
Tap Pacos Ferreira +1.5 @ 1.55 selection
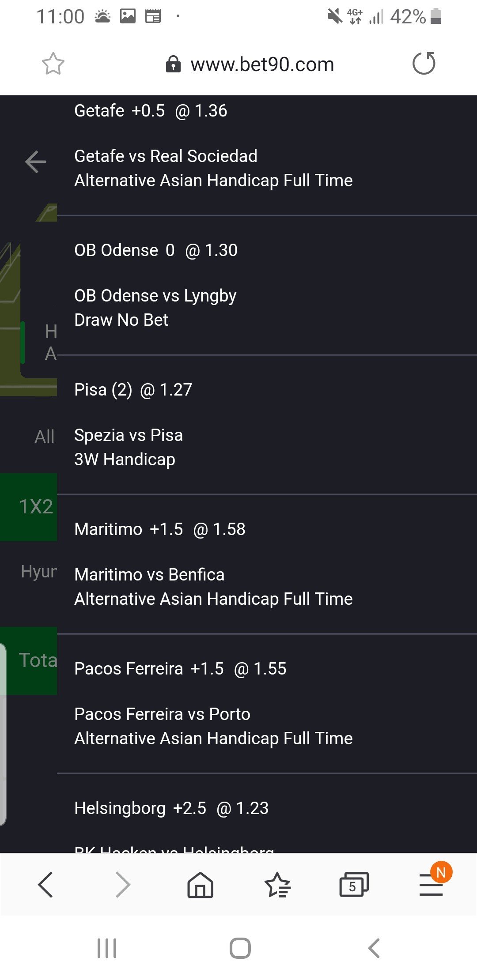[x=180, y=669]
